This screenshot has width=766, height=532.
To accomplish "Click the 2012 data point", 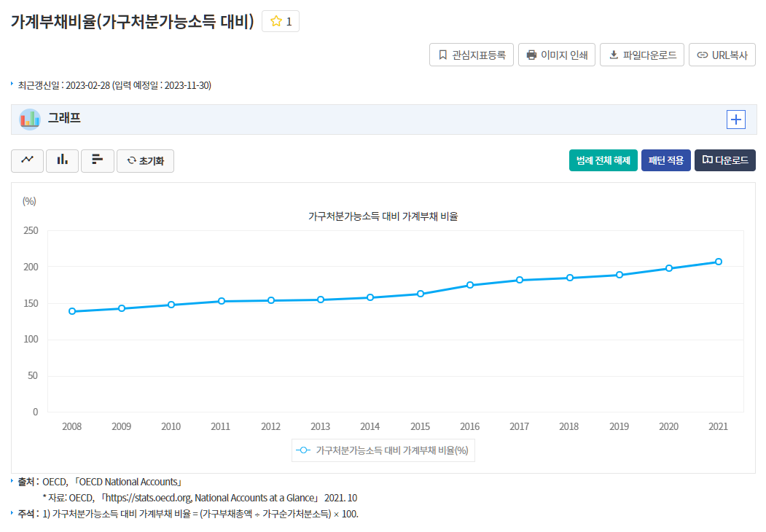I will tap(271, 300).
